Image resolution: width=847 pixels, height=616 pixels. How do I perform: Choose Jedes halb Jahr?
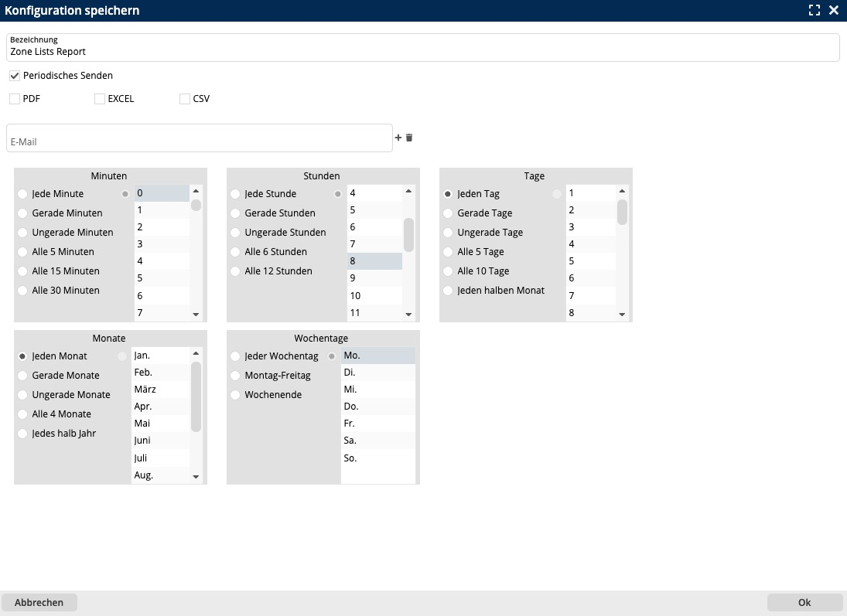(22, 434)
